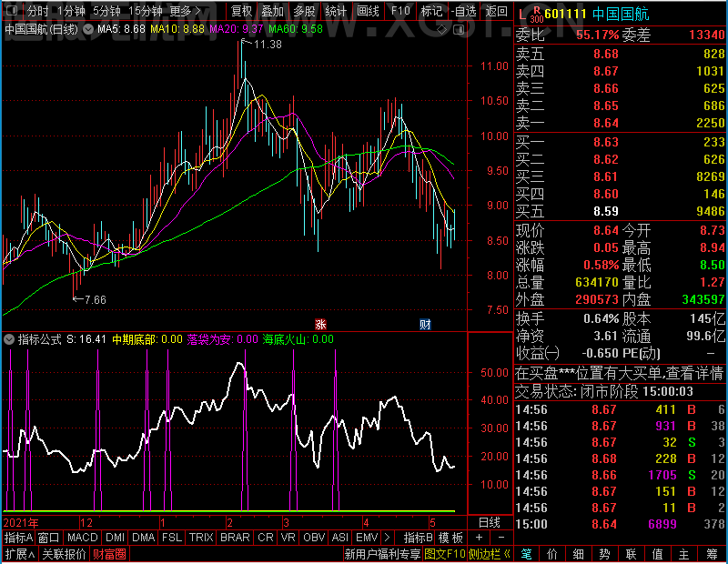The width and height of the screenshot is (728, 564).
Task: Switch to the 分时 intraday chart
Action: [37, 11]
